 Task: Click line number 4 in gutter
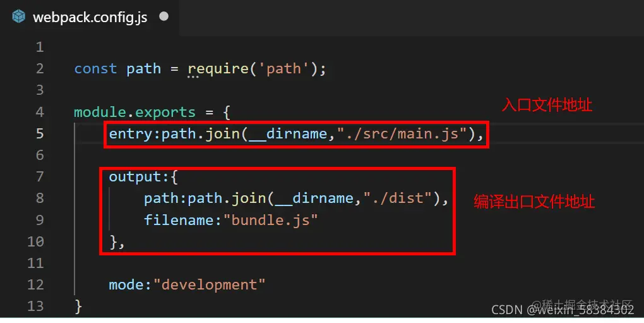pyautogui.click(x=40, y=112)
